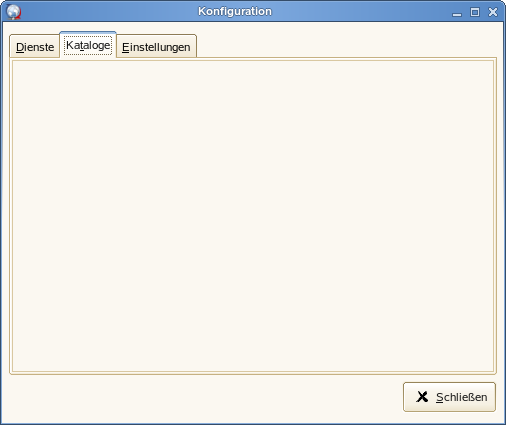This screenshot has height=425, width=506.
Task: Minimize the Konfiguration window
Action: click(x=457, y=13)
